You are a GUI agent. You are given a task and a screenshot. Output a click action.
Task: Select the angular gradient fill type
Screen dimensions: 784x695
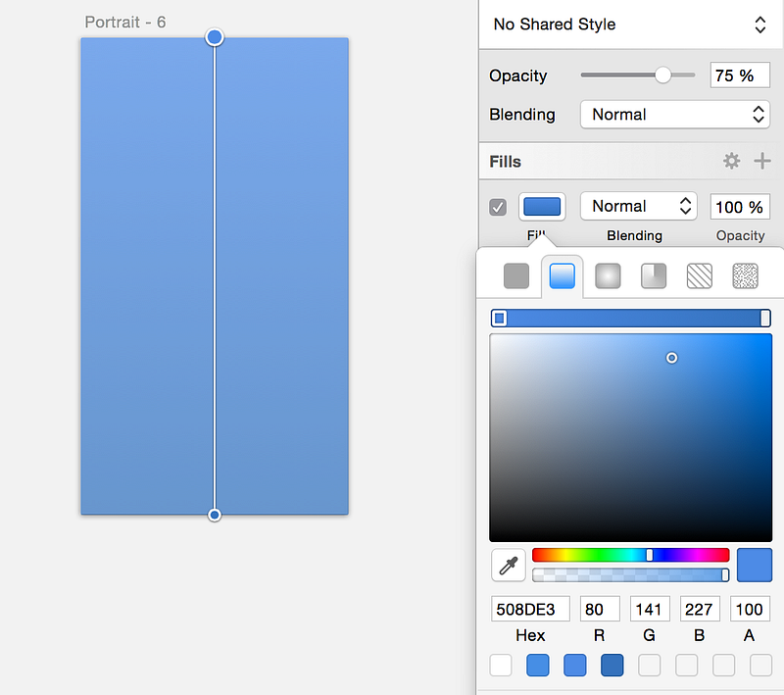pos(654,276)
